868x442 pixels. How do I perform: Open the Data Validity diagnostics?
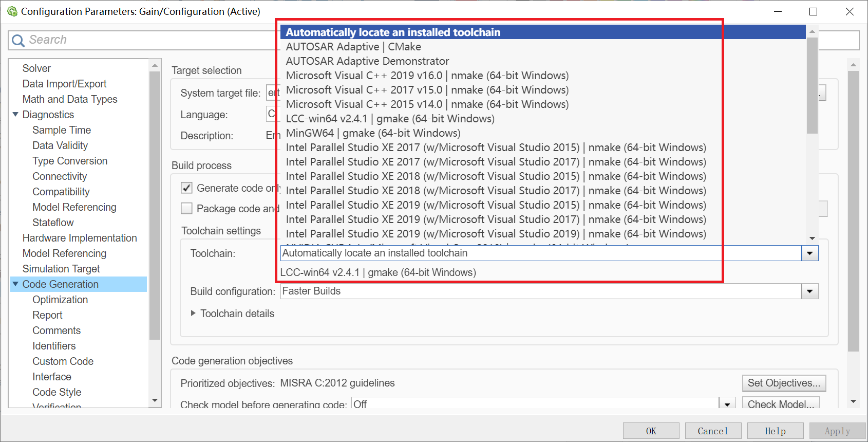(x=60, y=145)
